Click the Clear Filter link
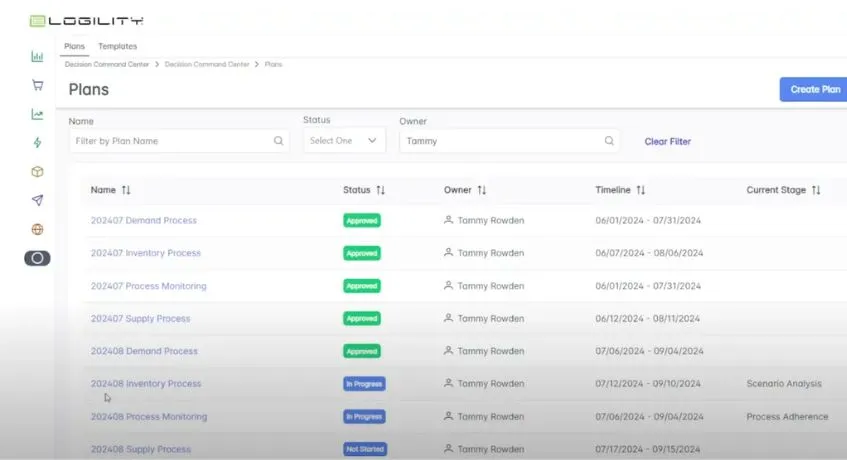Viewport: 847px width, 460px height. point(668,141)
